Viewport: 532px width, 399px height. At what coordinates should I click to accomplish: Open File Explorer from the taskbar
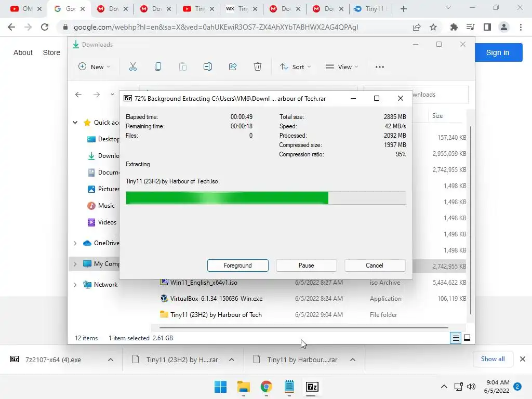(244, 387)
